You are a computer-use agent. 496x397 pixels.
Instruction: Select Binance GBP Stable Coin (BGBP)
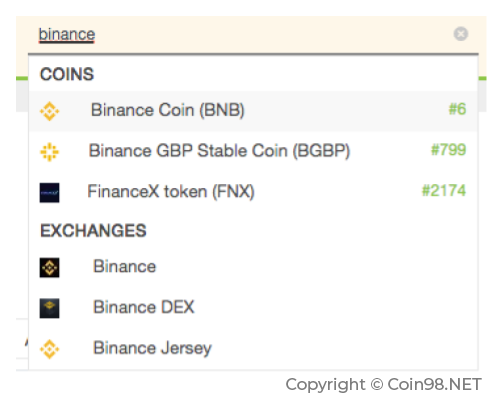pos(253,152)
